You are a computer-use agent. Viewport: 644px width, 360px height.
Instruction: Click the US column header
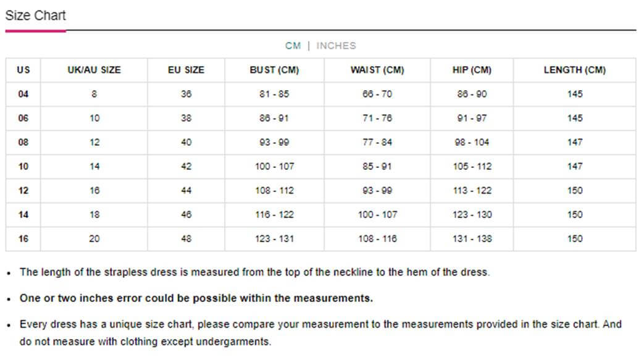[x=23, y=70]
